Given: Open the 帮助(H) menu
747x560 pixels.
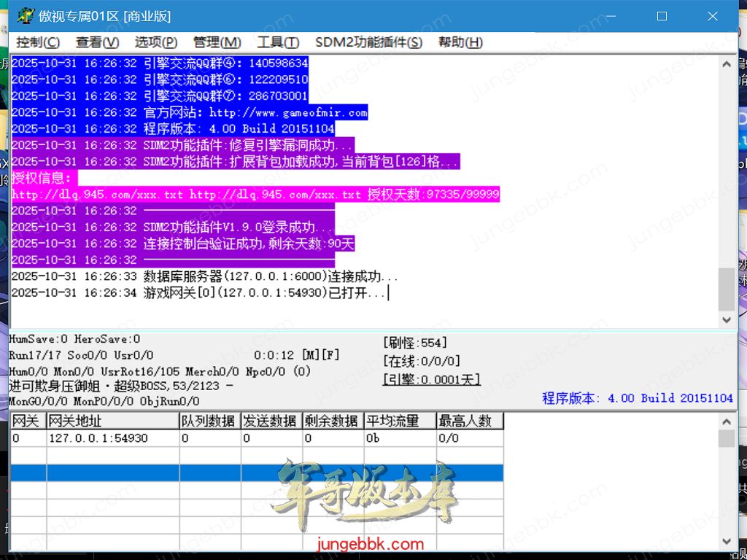Looking at the screenshot, I should coord(460,42).
